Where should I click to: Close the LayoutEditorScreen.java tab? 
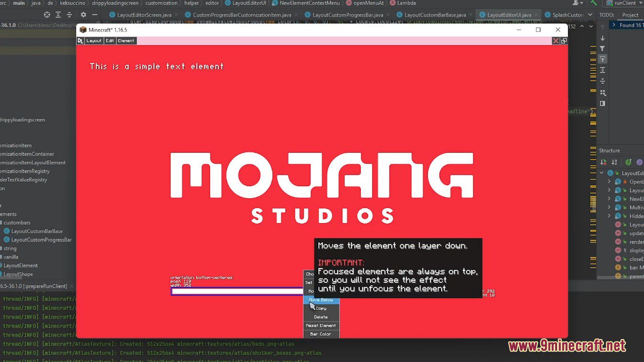click(x=176, y=15)
